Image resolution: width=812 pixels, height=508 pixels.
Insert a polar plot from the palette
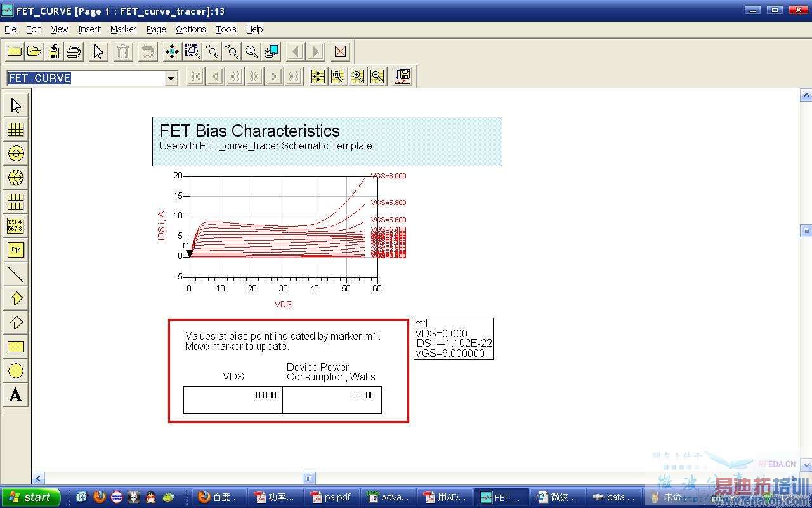tap(16, 154)
